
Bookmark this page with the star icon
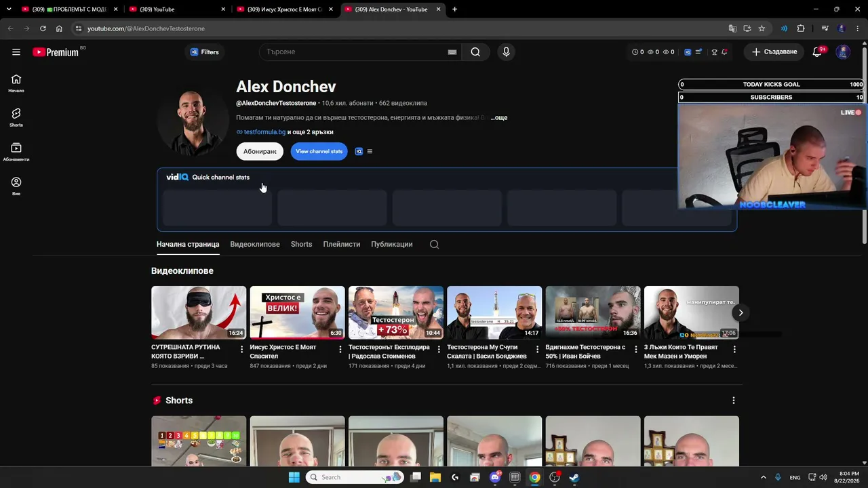[x=762, y=28]
